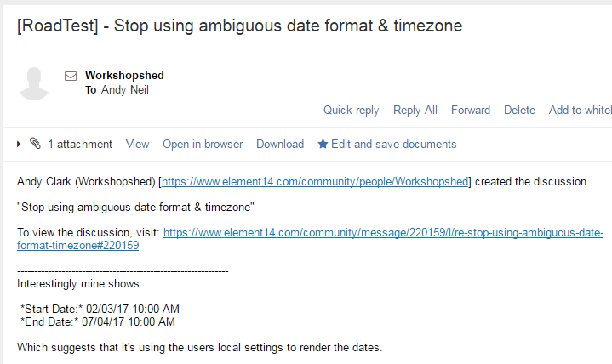The width and height of the screenshot is (612, 364).
Task: Add sender to whitelist
Action: click(580, 110)
